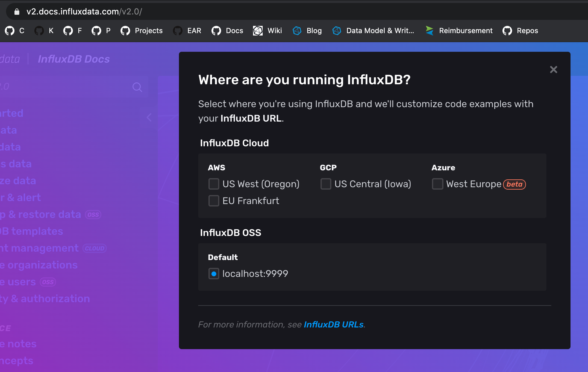Select US West (Oregon) AWS region

click(214, 184)
